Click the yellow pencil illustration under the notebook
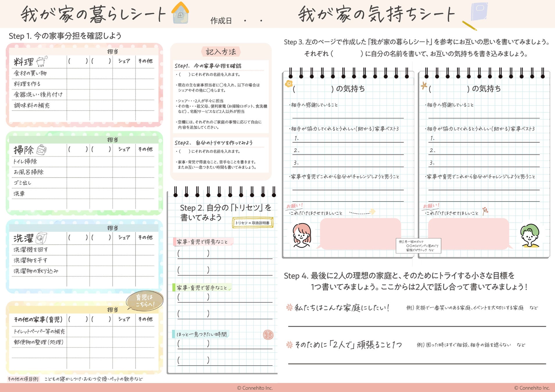 pos(470,26)
